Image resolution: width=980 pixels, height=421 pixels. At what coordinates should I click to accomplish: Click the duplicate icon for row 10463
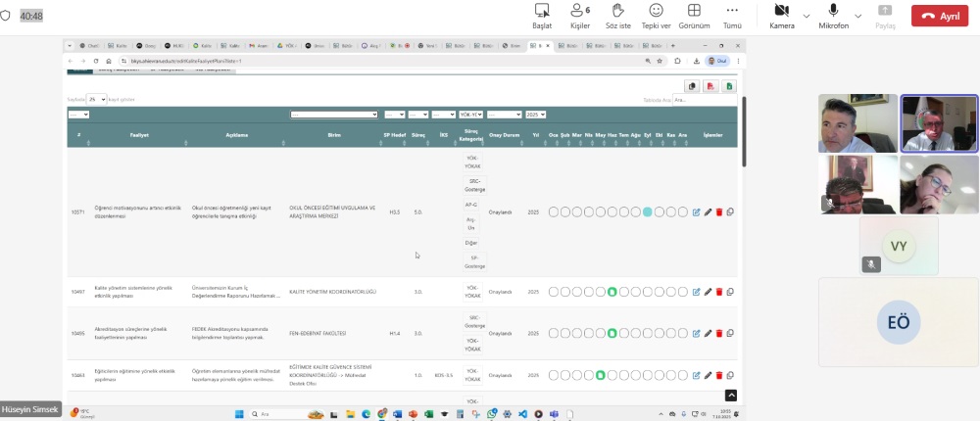pos(730,375)
